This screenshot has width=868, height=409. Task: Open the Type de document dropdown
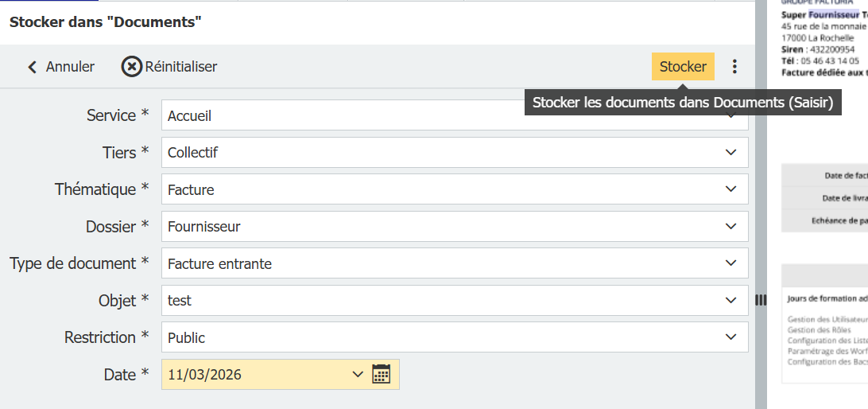(x=731, y=263)
